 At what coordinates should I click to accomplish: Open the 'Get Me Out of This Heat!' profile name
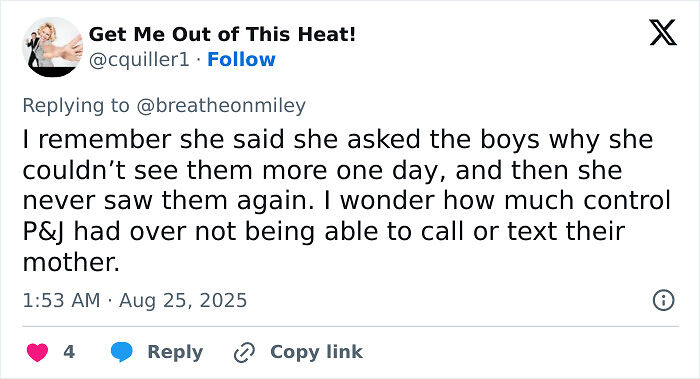pyautogui.click(x=222, y=34)
